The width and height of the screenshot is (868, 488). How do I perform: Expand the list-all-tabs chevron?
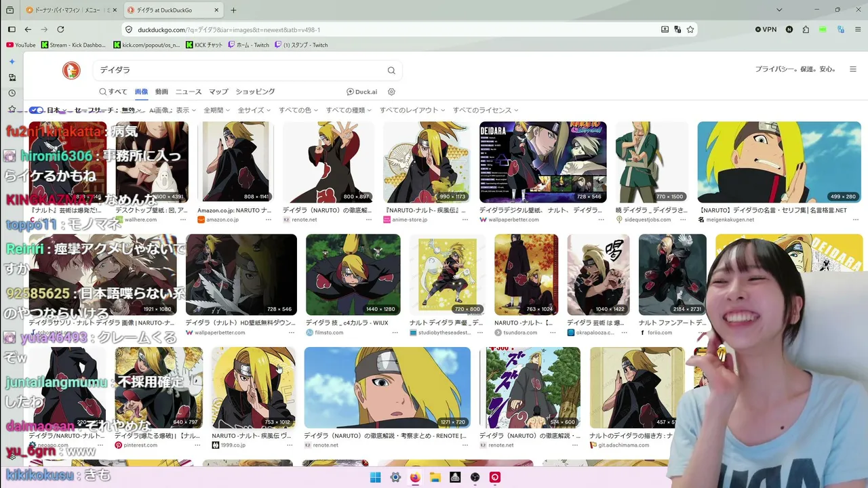[x=779, y=10]
